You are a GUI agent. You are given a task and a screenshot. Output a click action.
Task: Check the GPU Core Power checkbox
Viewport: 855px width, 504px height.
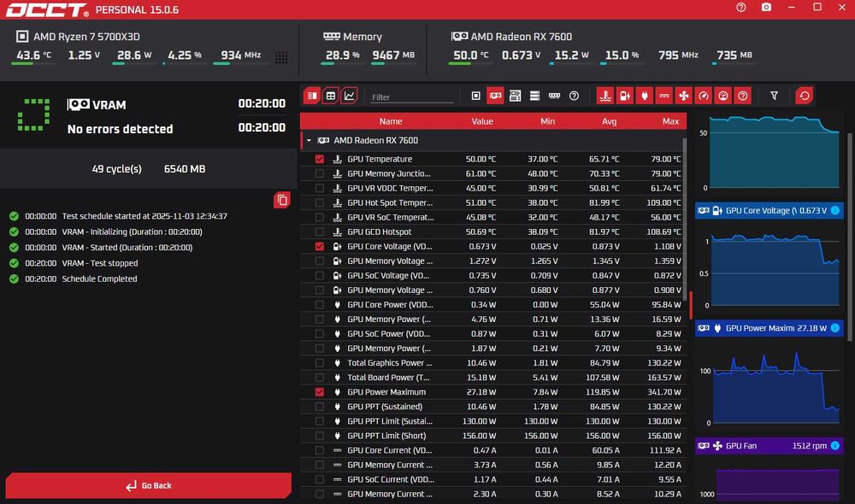tap(320, 305)
